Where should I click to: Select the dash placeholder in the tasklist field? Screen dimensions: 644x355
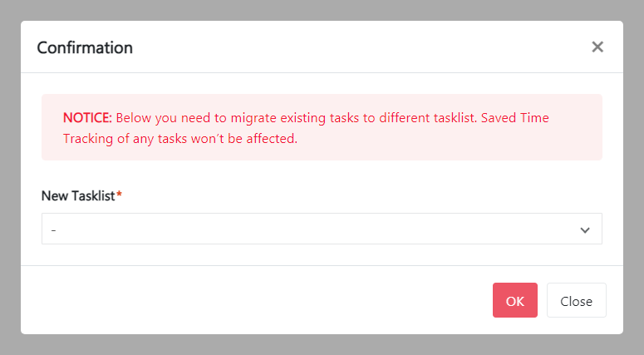pos(53,229)
